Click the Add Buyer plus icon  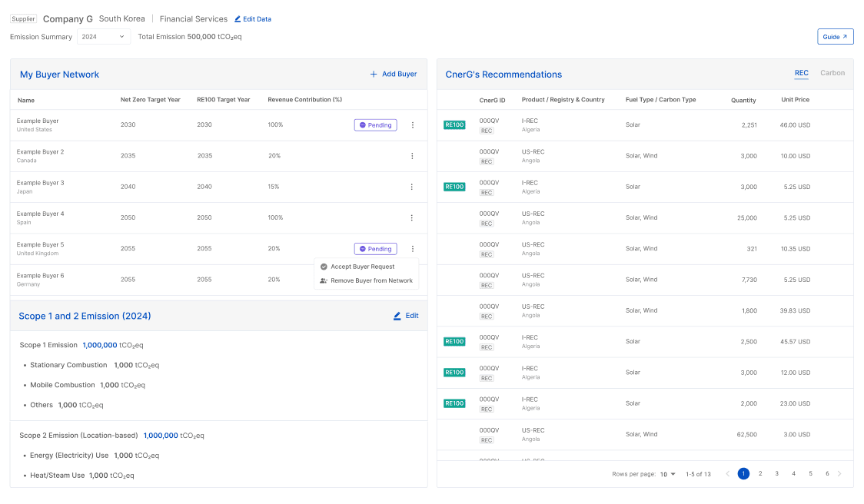[x=374, y=74]
